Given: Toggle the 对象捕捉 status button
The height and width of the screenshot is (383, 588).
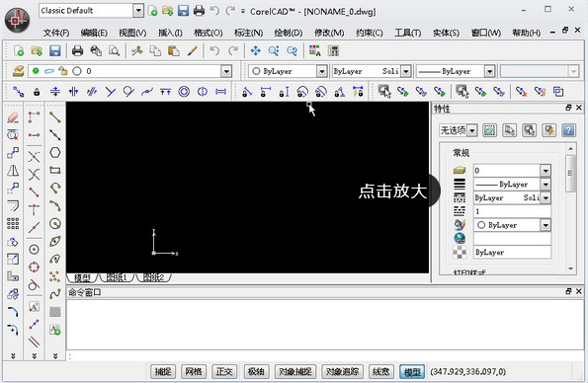Looking at the screenshot, I should click(x=295, y=371).
